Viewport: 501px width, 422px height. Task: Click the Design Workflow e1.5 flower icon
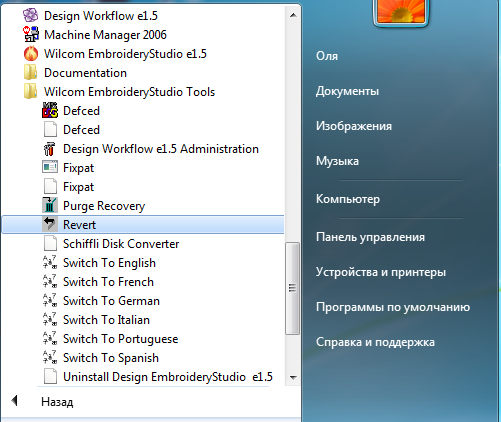(31, 15)
